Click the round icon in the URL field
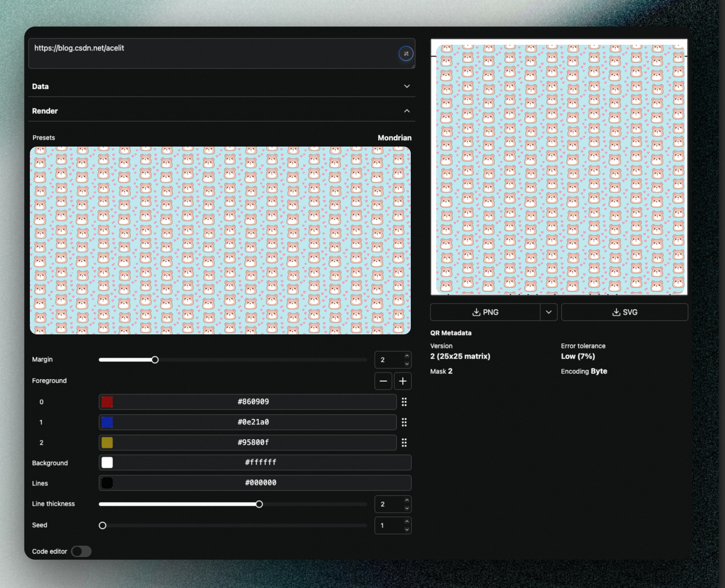Image resolution: width=725 pixels, height=588 pixels. click(x=406, y=54)
